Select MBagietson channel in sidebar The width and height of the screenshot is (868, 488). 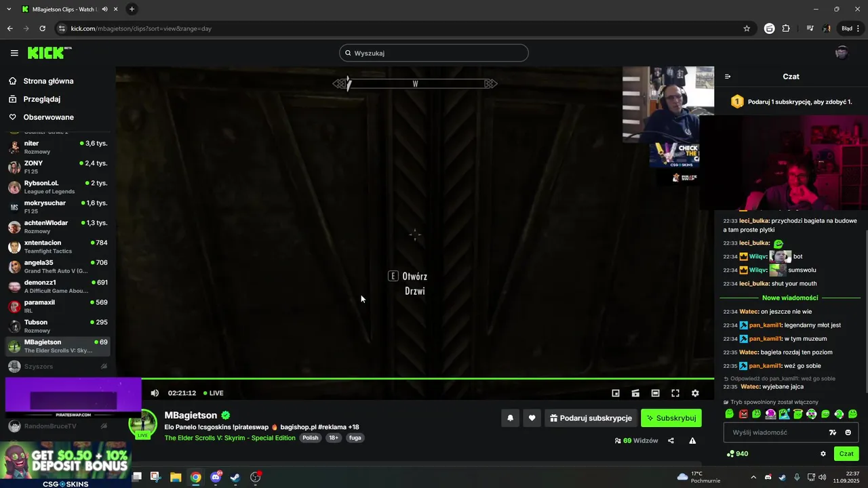[57, 346]
